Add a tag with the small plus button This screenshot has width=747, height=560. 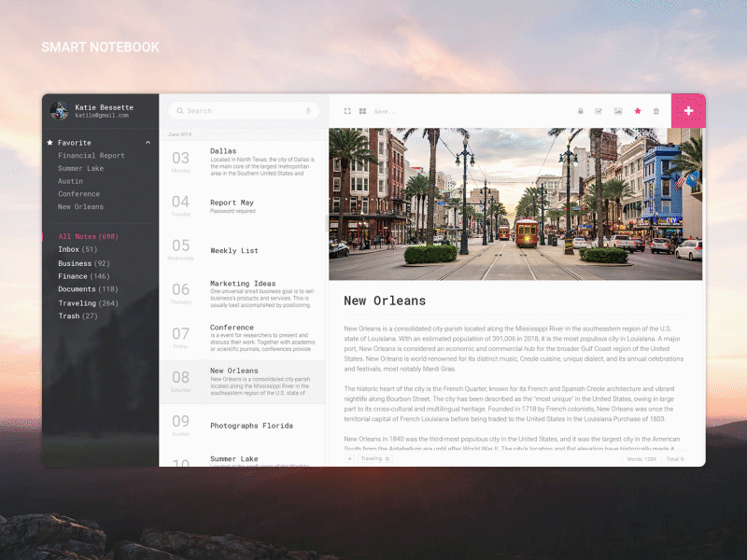(x=349, y=458)
